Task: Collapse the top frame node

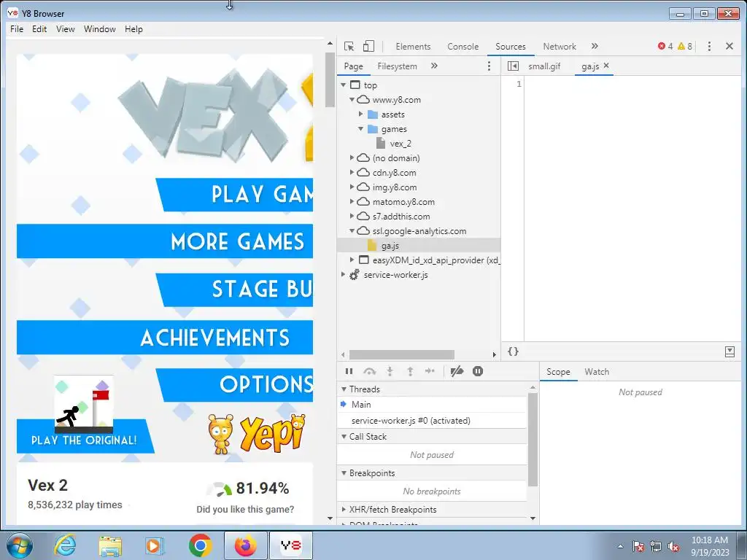Action: (x=344, y=85)
